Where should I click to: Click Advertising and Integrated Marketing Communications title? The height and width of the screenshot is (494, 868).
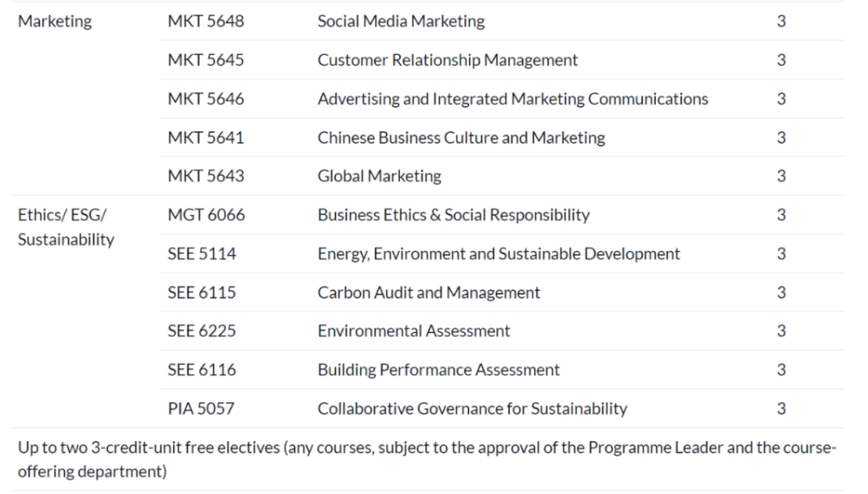click(x=513, y=98)
